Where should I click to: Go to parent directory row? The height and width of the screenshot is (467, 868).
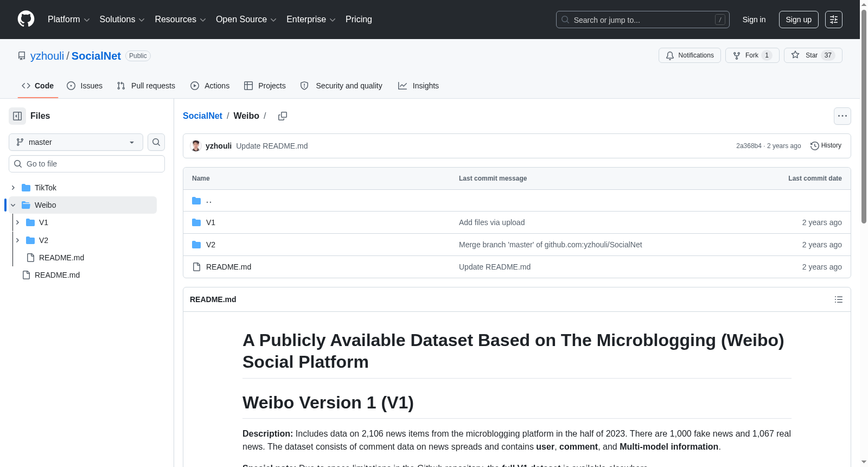[516, 201]
